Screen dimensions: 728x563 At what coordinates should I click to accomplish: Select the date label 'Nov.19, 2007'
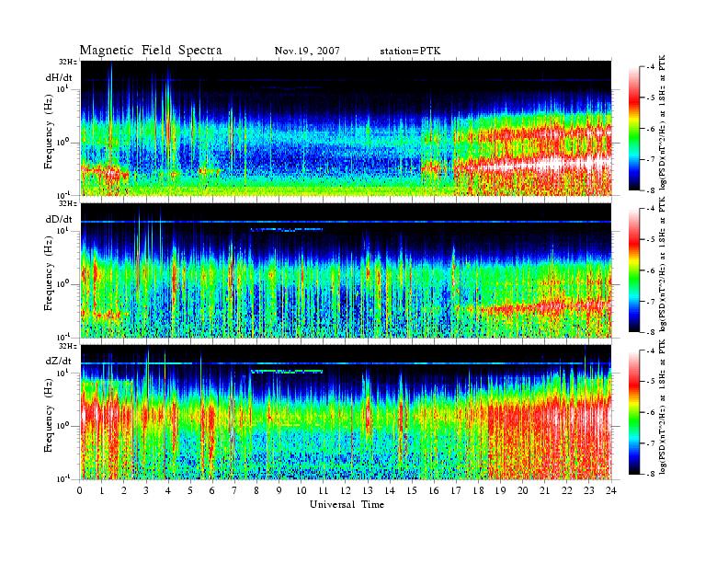[x=307, y=51]
